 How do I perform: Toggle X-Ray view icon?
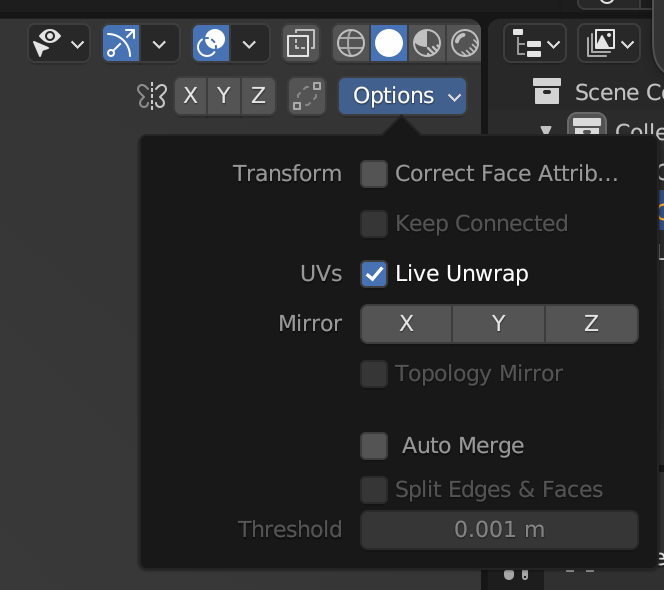coord(300,44)
